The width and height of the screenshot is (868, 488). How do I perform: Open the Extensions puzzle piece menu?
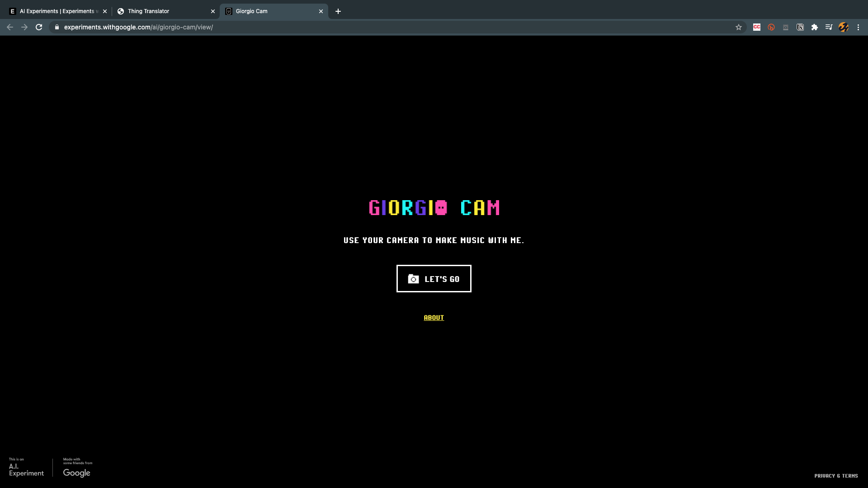click(815, 27)
